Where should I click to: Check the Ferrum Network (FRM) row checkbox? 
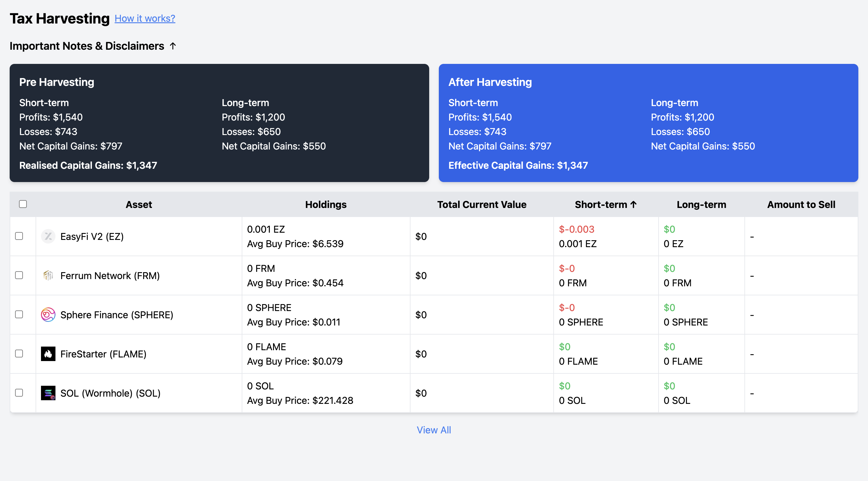pos(19,275)
